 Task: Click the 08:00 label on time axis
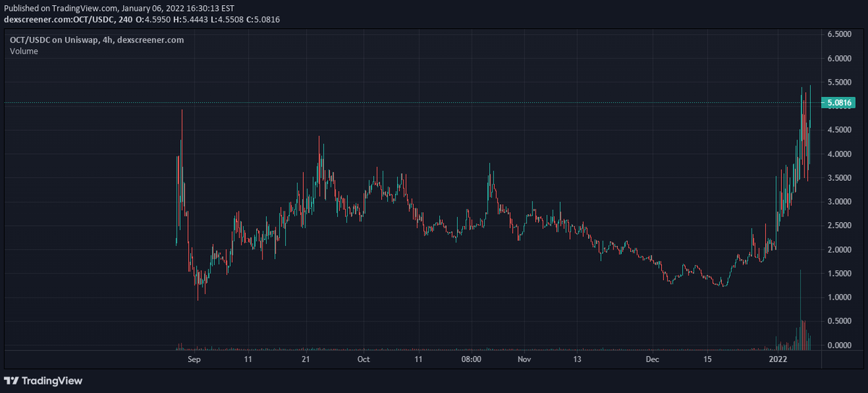tap(471, 359)
